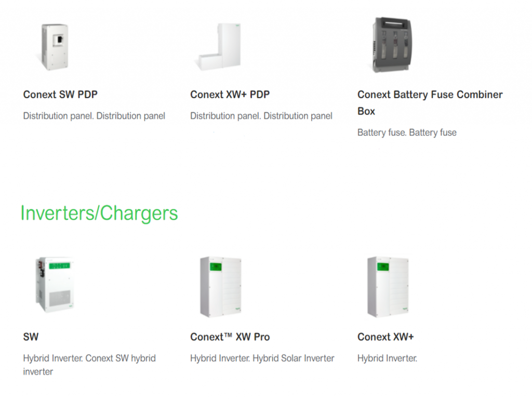Click the Conext XW+ PDP product image
Image resolution: width=532 pixels, height=400 pixels.
coord(219,46)
